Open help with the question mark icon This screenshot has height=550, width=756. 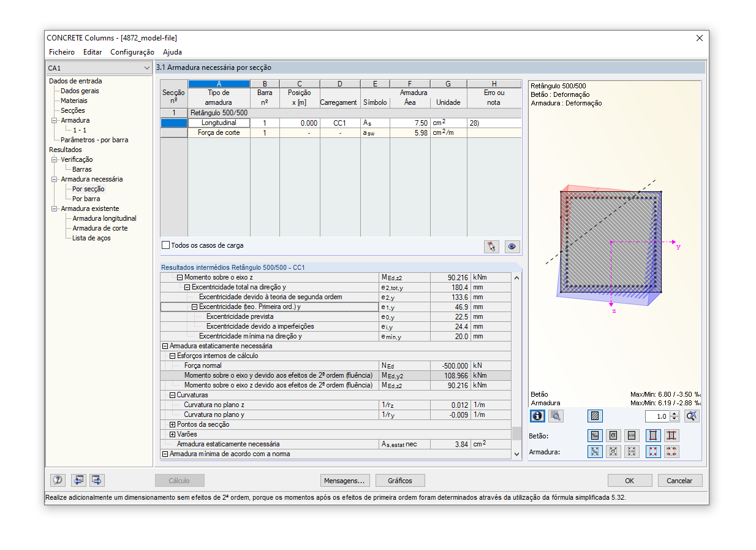click(58, 480)
